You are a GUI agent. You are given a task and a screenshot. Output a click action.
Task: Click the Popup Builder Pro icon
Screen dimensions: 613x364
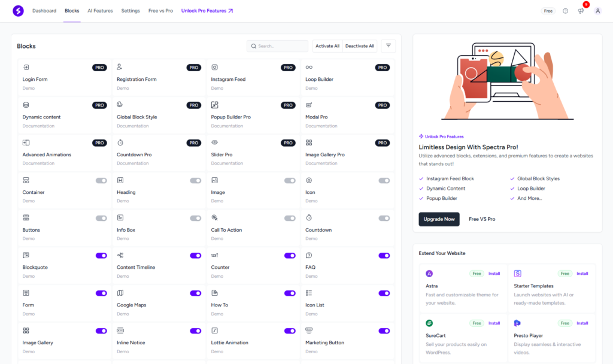click(215, 105)
